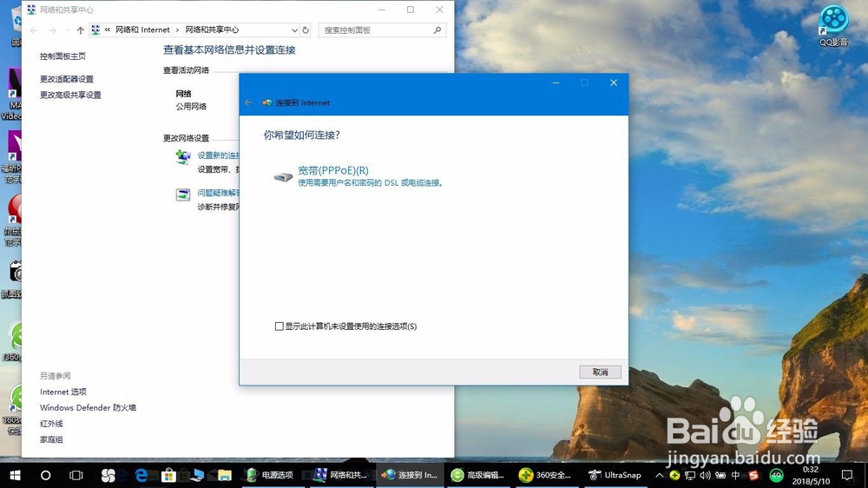Switch to 高级编辑... taskbar window
Screen dimensions: 868x488
(x=477, y=475)
